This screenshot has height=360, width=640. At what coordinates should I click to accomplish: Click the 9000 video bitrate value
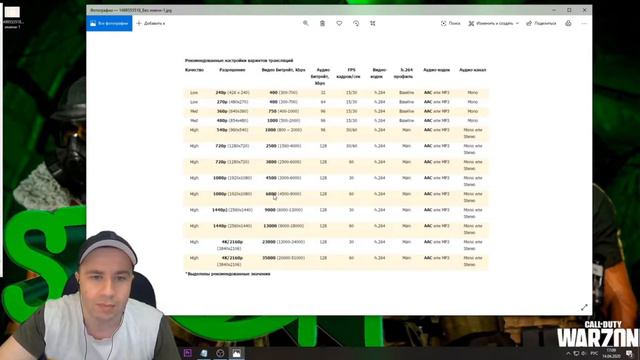[270, 210]
